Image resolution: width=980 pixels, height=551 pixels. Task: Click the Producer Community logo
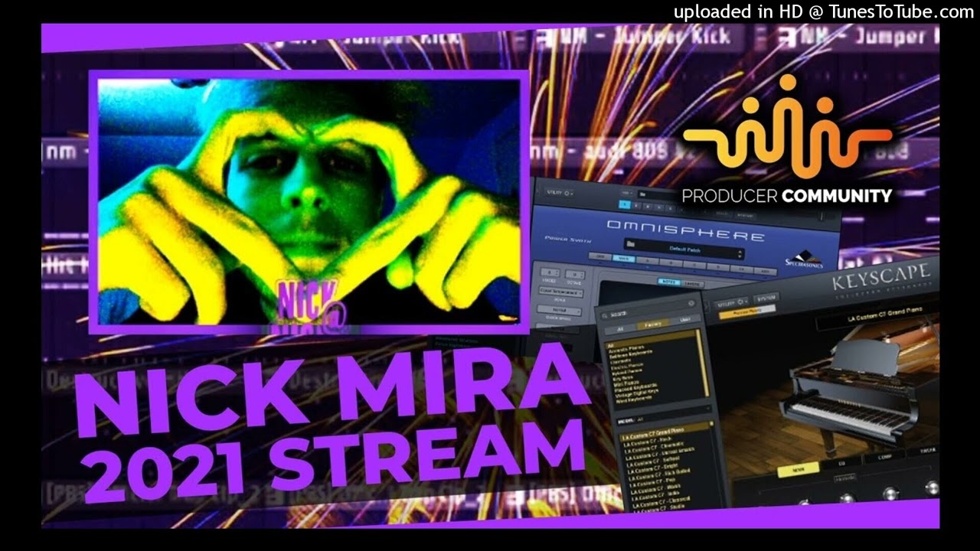point(787,140)
